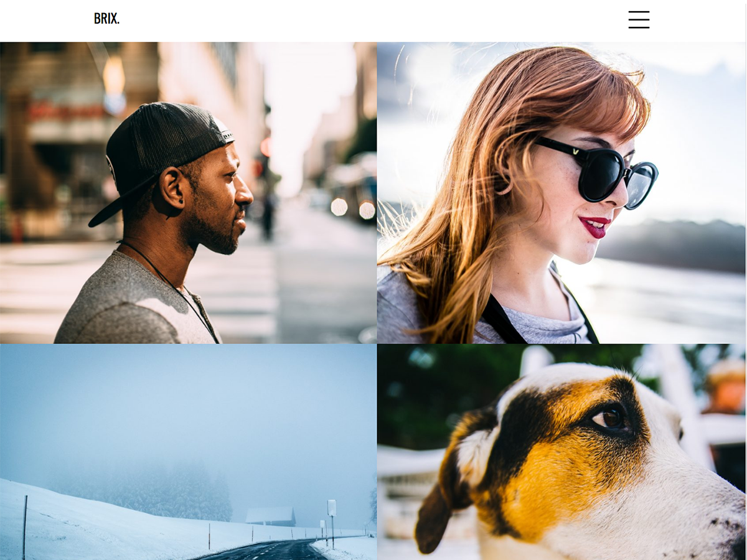Open the street portrait gallery entry
This screenshot has height=560, width=747.
[x=187, y=193]
